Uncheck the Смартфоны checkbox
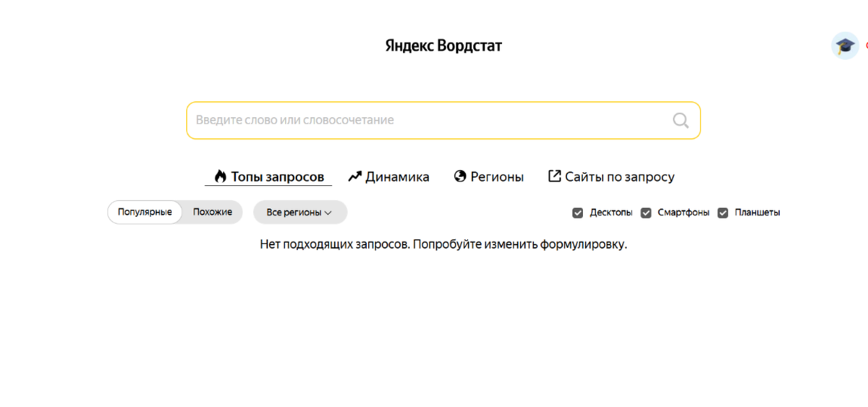The height and width of the screenshot is (407, 868). pos(646,213)
